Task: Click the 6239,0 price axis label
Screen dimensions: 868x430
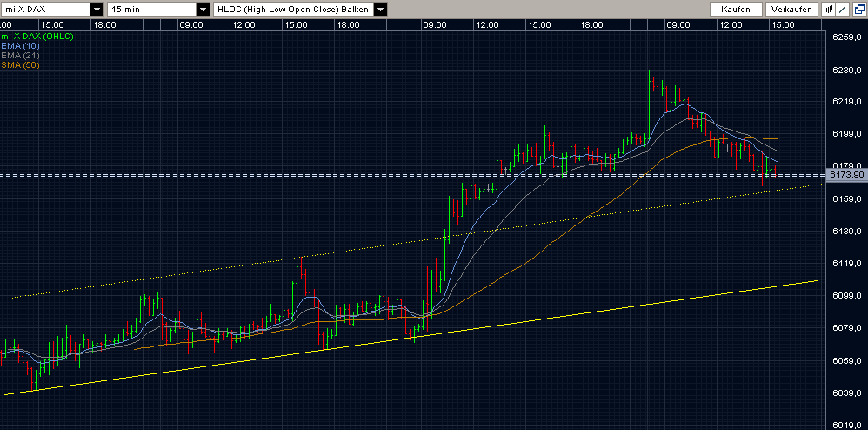Action: tap(846, 70)
